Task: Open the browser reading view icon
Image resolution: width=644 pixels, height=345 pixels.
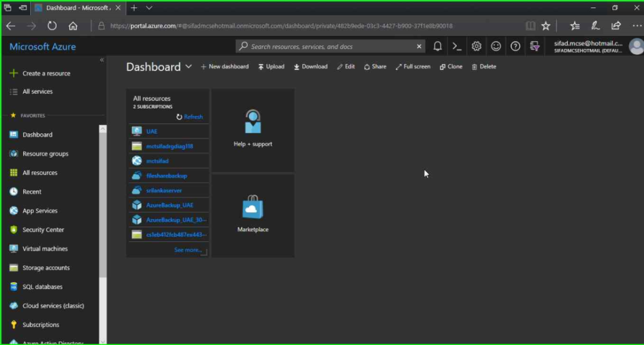Action: click(x=531, y=26)
